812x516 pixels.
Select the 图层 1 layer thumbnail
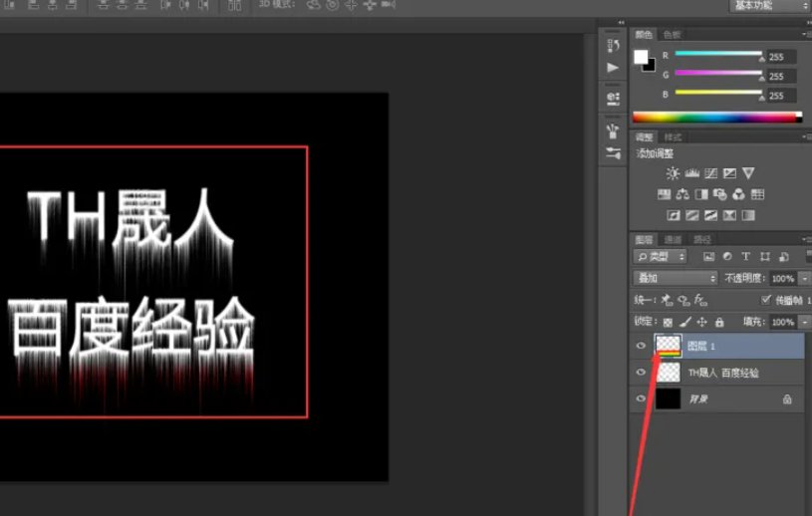click(669, 346)
